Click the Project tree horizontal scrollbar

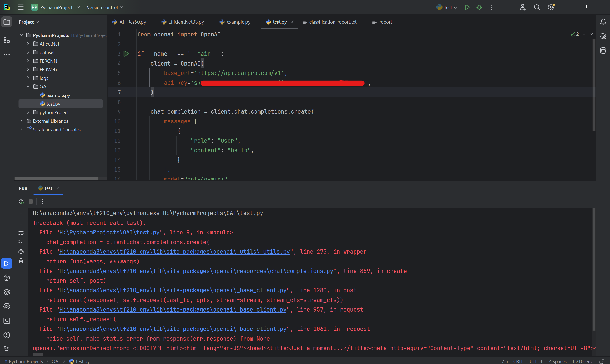(56, 179)
